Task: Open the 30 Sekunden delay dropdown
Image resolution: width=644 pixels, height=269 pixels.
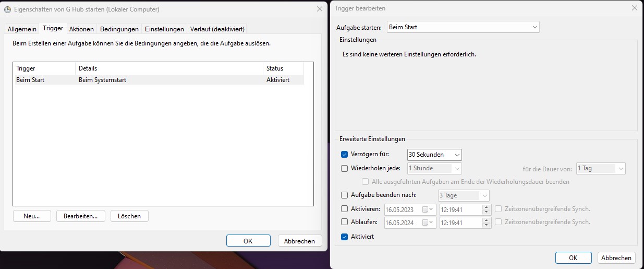Action: 434,155
